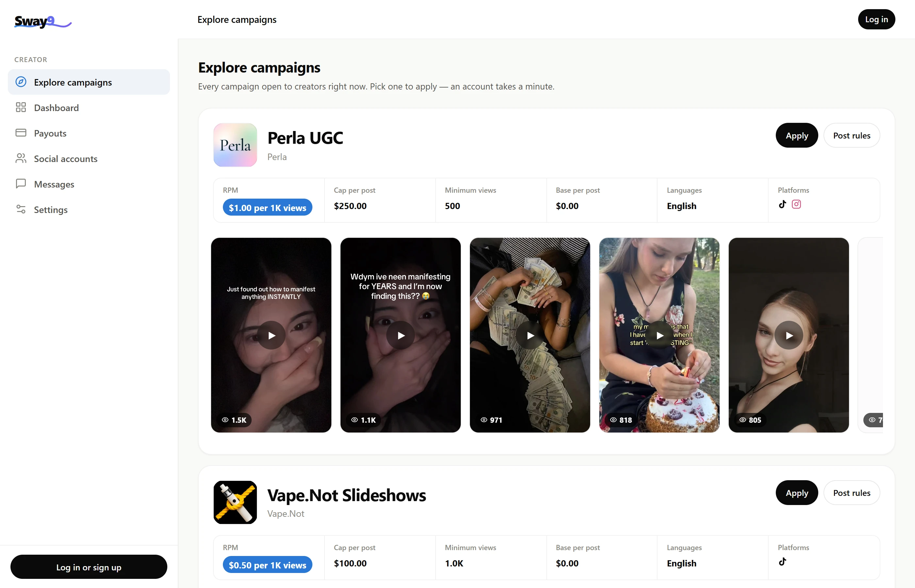Open Messages in the sidebar
The height and width of the screenshot is (588, 915).
(89, 184)
